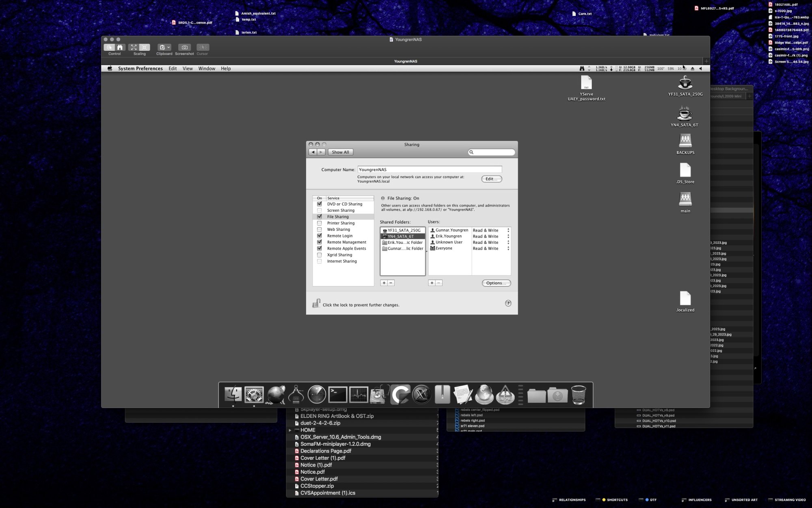Image resolution: width=812 pixels, height=508 pixels.
Task: Toggle the Printer Sharing checkbox
Action: click(x=320, y=223)
